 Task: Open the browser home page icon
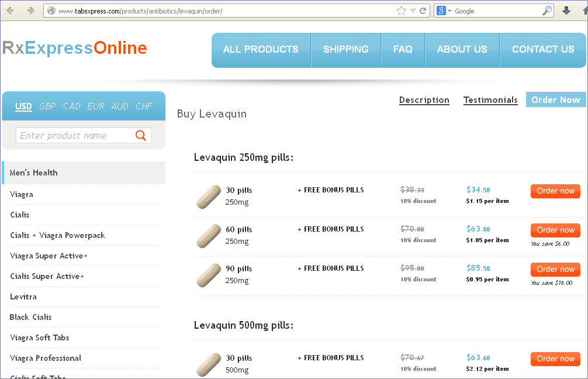583,11
